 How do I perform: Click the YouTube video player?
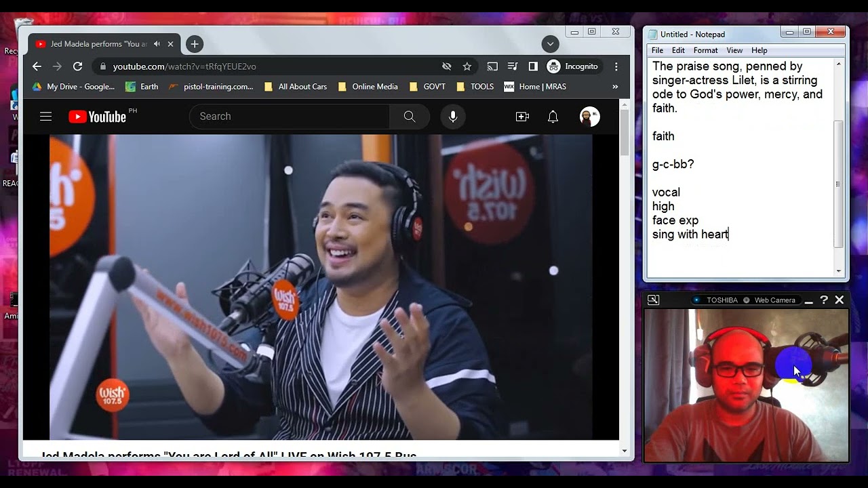(321, 287)
